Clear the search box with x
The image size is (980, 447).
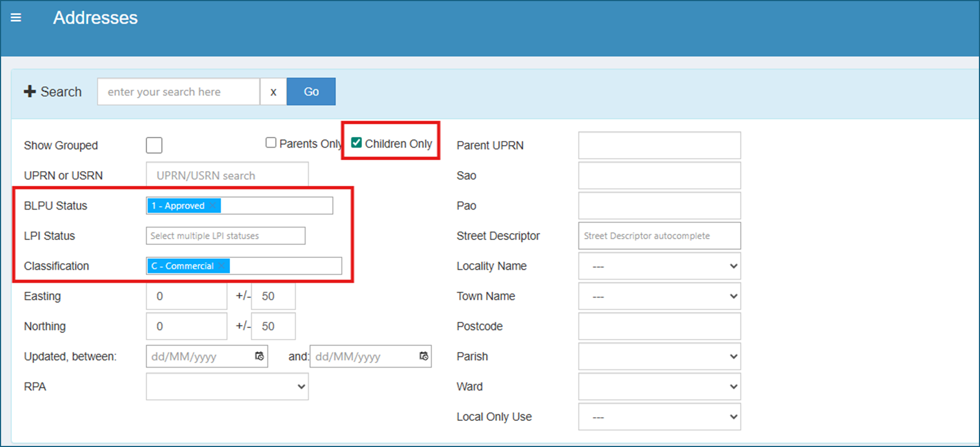273,92
